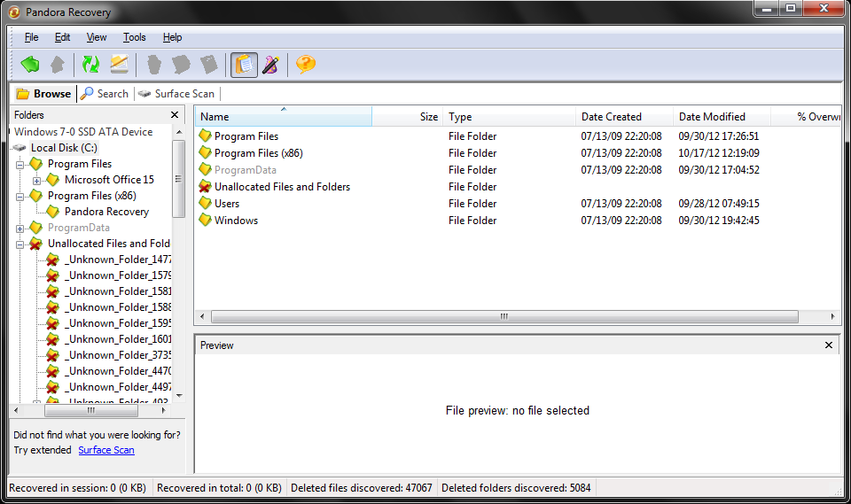Sort by the Date Modified column header
This screenshot has width=851, height=504.
(x=722, y=116)
